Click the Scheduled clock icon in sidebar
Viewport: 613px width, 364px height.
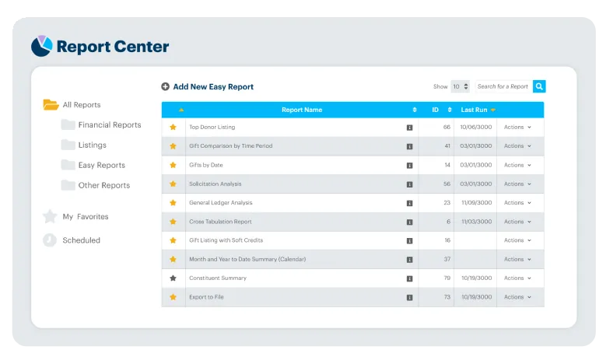[50, 240]
